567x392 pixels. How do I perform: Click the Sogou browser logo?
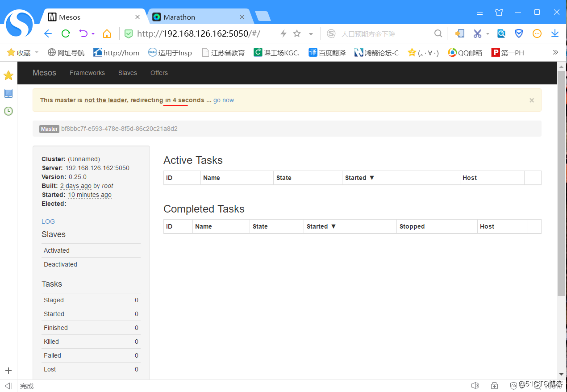pos(20,24)
